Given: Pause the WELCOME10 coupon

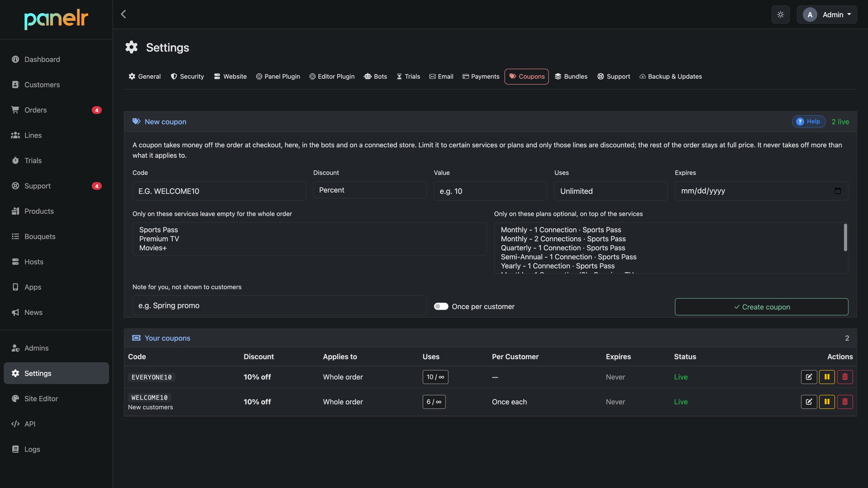Looking at the screenshot, I should click(x=827, y=402).
